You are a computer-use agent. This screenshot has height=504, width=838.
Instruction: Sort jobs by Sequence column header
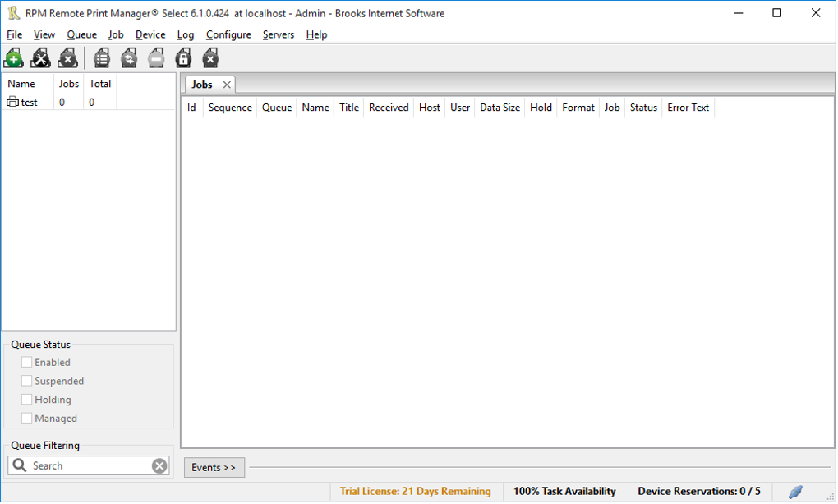point(230,108)
